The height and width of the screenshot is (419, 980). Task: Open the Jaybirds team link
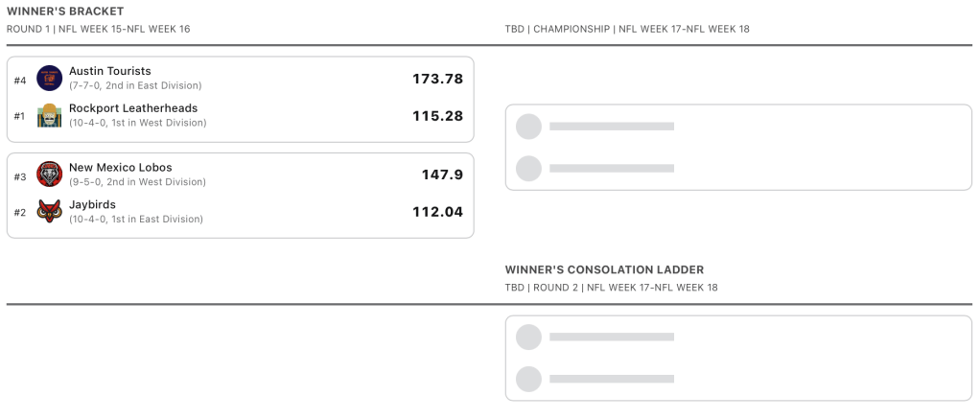point(93,204)
